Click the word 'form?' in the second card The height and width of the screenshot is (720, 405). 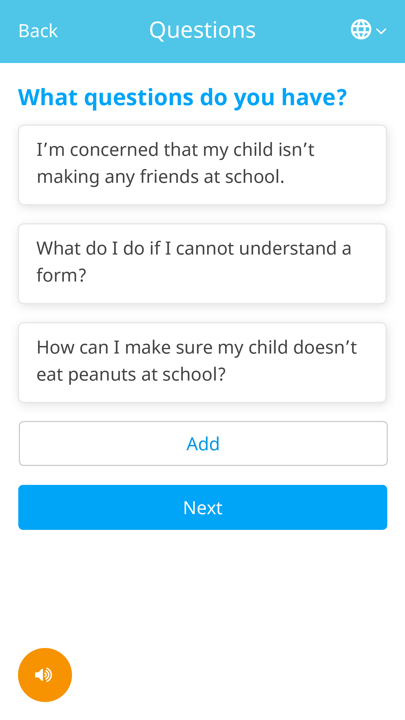[x=62, y=276]
